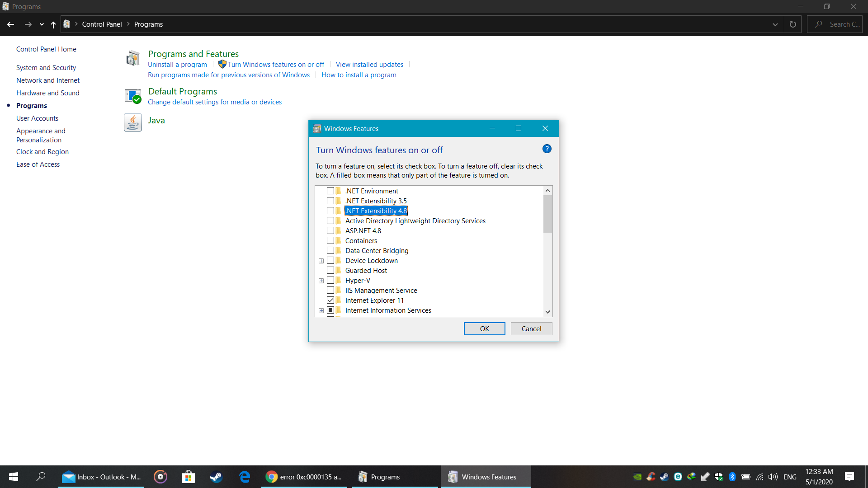Open Hardware and Sound category

[x=48, y=93]
